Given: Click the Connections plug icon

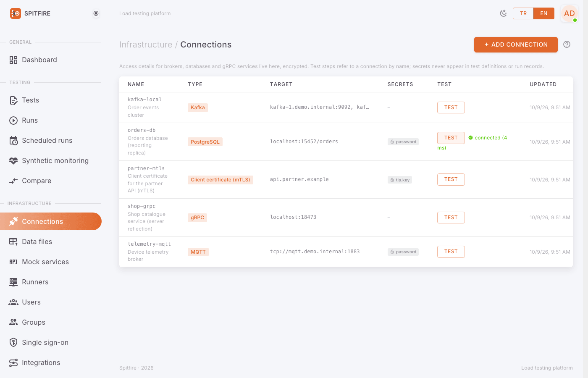Looking at the screenshot, I should [13, 221].
